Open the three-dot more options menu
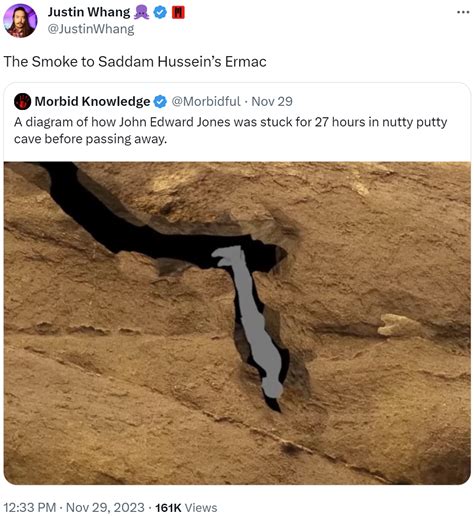 [x=463, y=13]
